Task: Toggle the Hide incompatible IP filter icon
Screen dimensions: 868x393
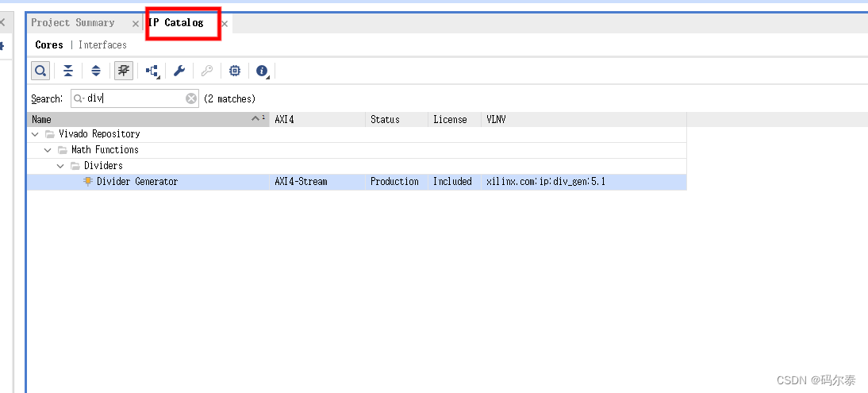Action: point(124,71)
